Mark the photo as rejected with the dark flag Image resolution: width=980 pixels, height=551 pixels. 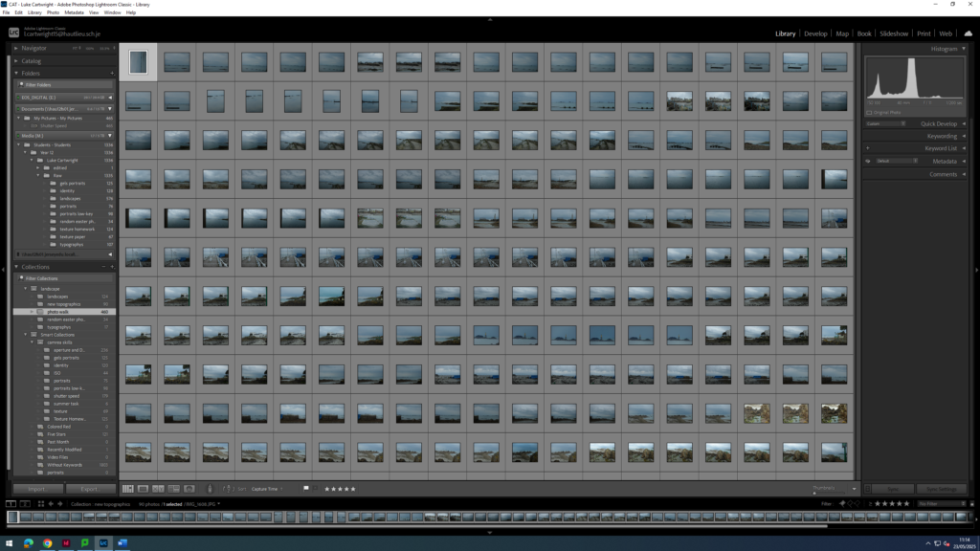(315, 489)
